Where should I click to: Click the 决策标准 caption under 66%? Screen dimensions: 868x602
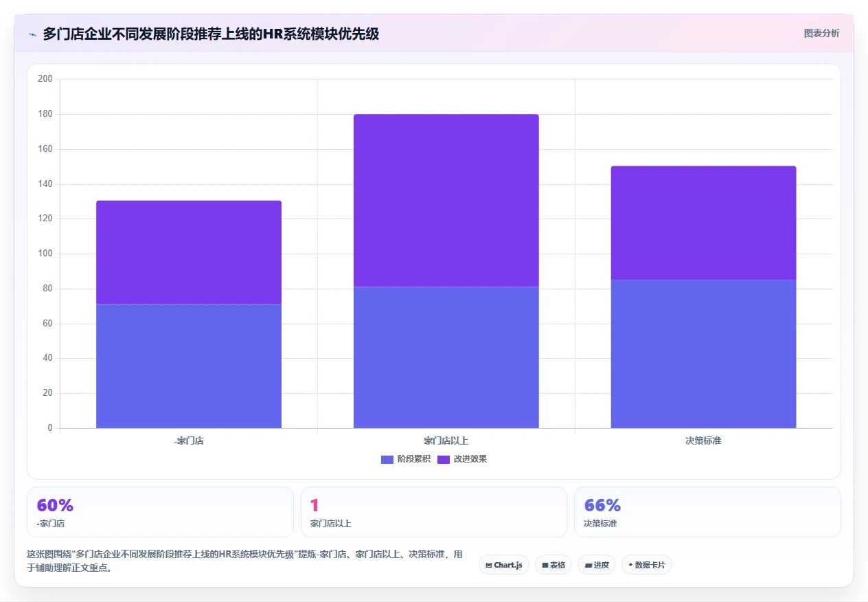pyautogui.click(x=600, y=524)
